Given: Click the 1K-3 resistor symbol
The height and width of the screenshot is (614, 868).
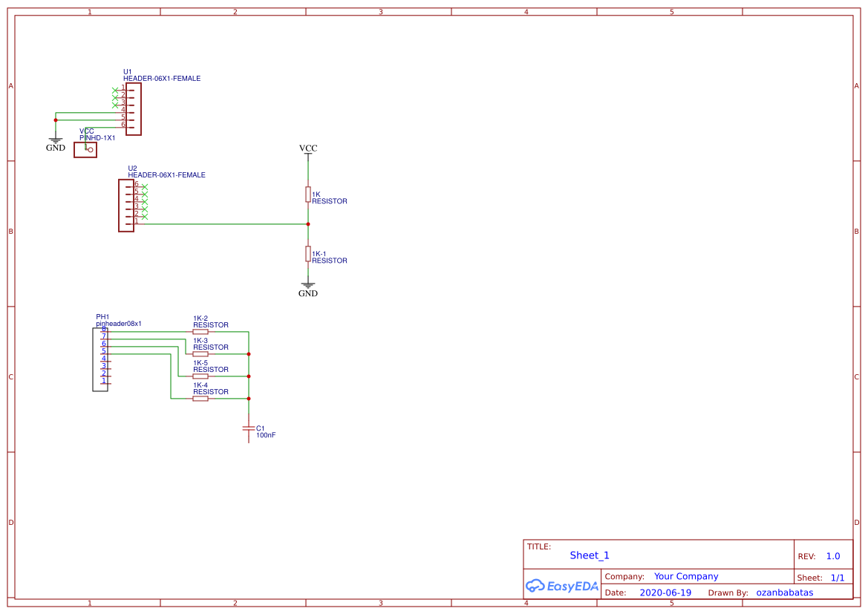Looking at the screenshot, I should (200, 354).
